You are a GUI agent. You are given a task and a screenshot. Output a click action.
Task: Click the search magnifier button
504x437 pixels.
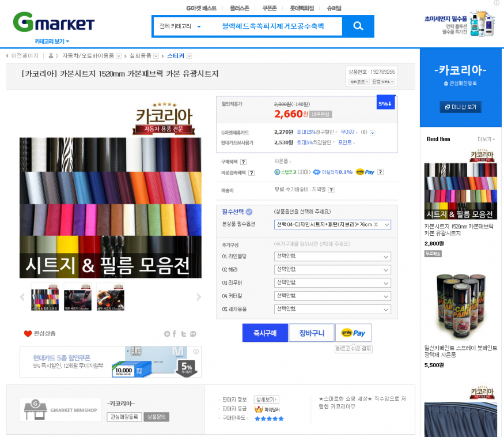[358, 26]
